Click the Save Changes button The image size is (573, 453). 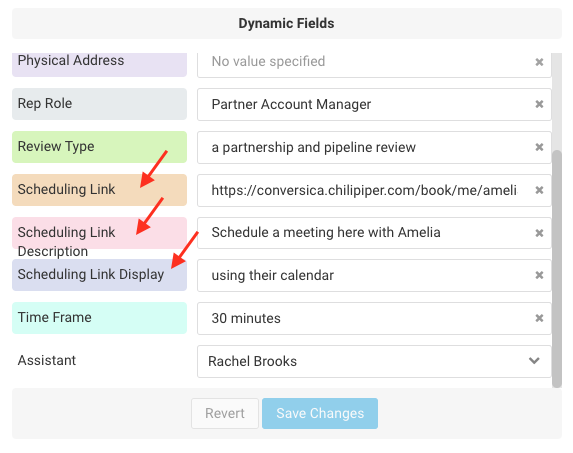coord(320,413)
